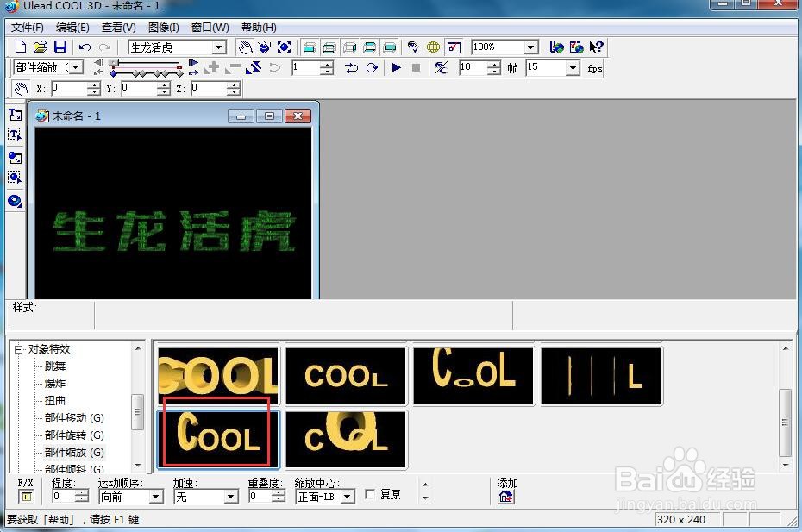The image size is (802, 532).
Task: Open the 文件(F) menu
Action: point(27,28)
